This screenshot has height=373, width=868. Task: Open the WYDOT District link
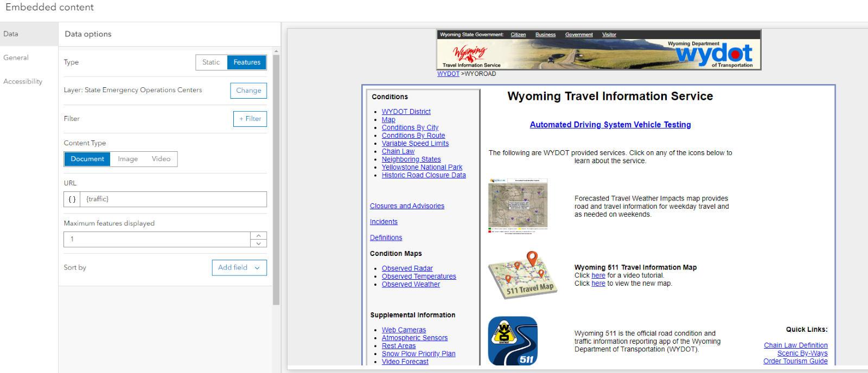[406, 112]
